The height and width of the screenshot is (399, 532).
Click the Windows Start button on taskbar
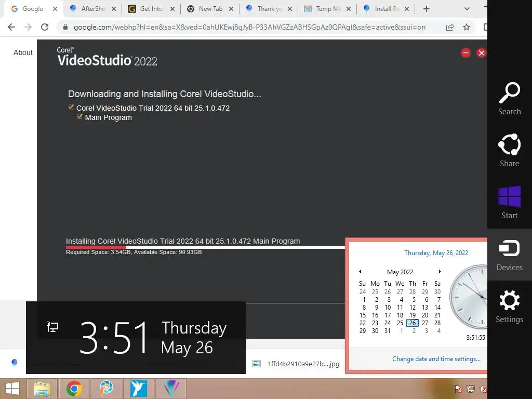(12, 389)
